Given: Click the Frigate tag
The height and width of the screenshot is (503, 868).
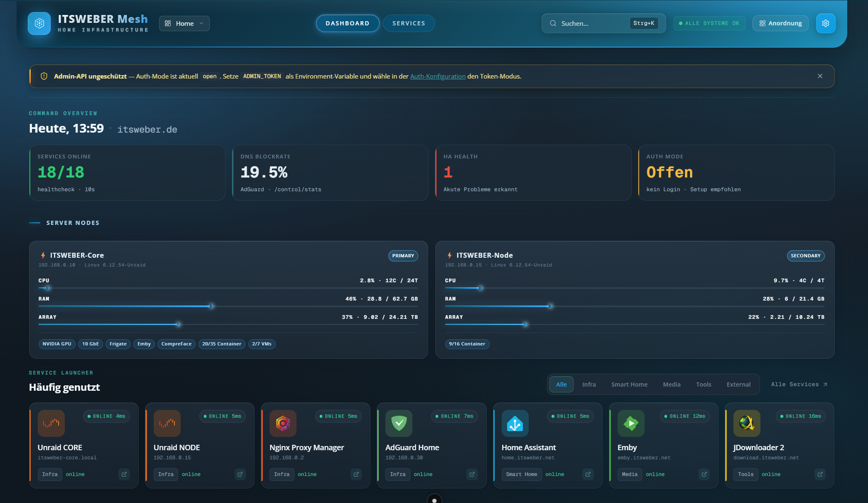Looking at the screenshot, I should point(118,344).
